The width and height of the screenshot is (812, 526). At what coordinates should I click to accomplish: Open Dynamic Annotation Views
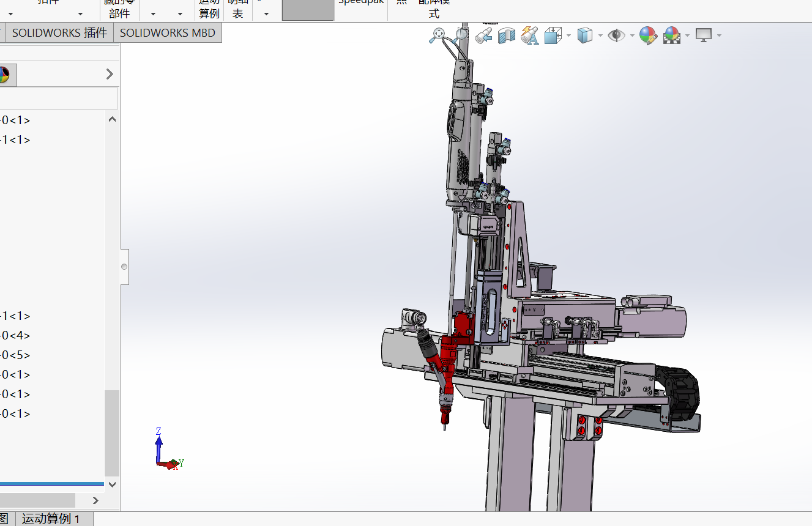[x=530, y=35]
